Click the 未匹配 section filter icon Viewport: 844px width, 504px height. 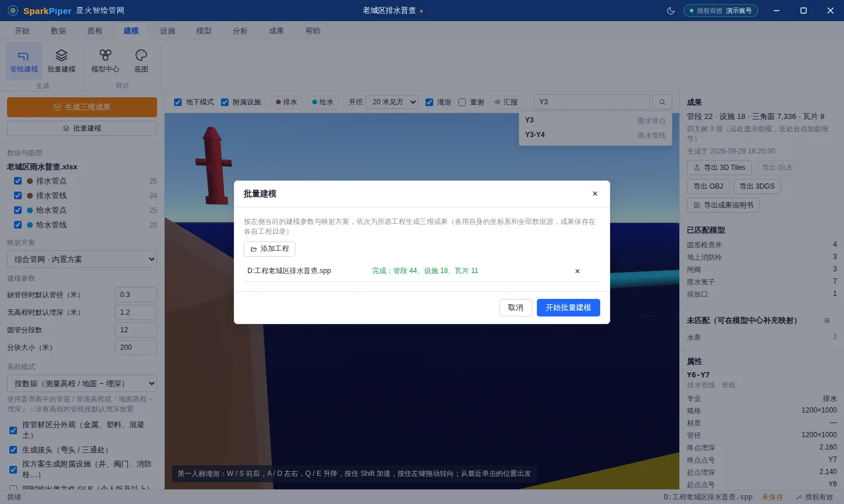(827, 321)
